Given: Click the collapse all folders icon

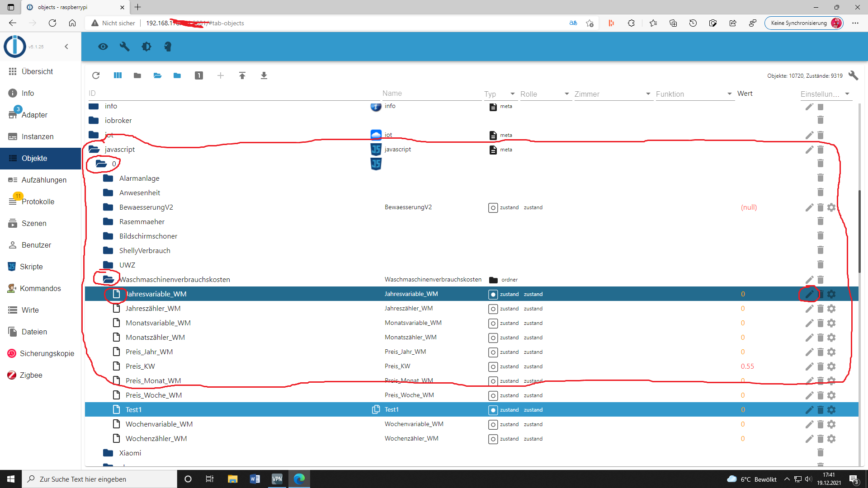Looking at the screenshot, I should [x=137, y=75].
